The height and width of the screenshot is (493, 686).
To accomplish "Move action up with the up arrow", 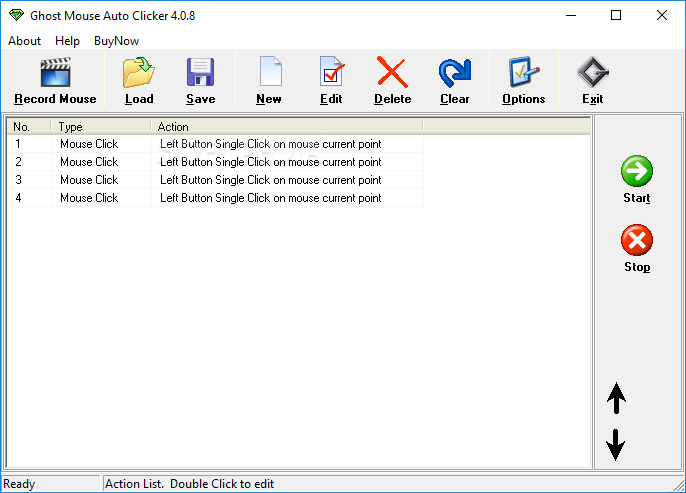I will click(x=616, y=398).
